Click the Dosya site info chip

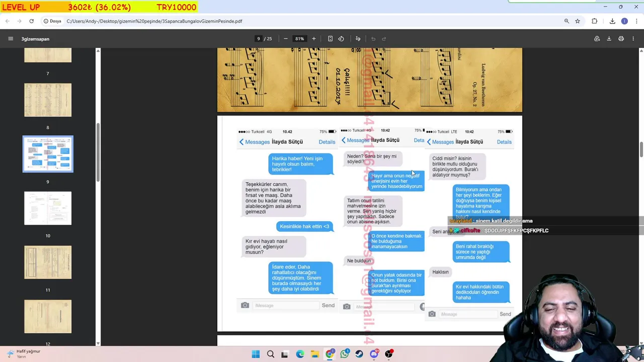[x=52, y=21]
